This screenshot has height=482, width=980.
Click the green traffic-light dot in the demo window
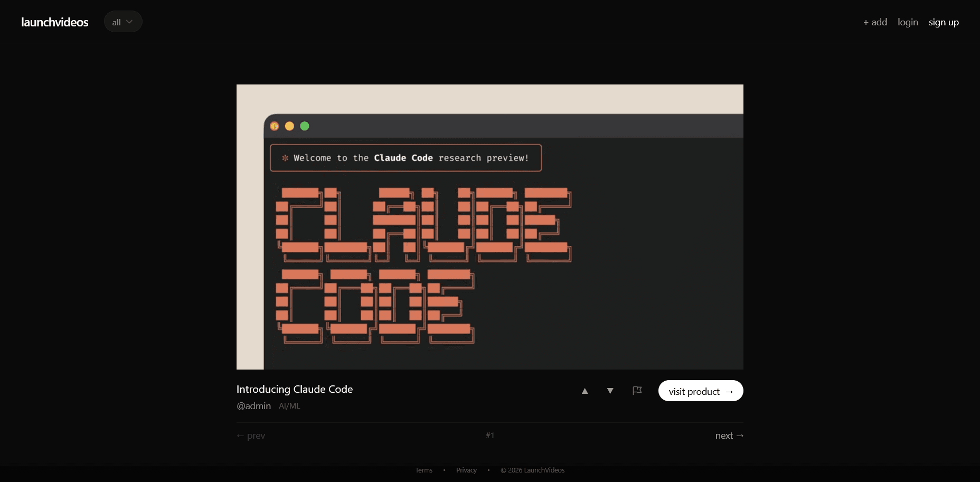(305, 126)
